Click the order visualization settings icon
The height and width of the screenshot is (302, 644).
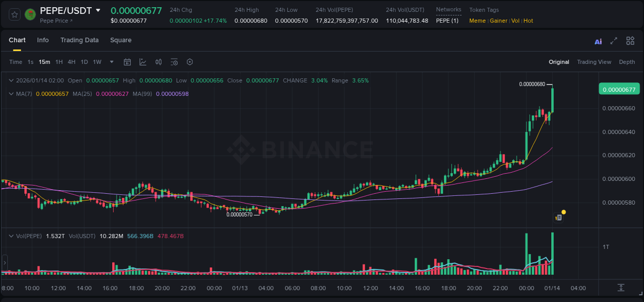click(x=174, y=62)
